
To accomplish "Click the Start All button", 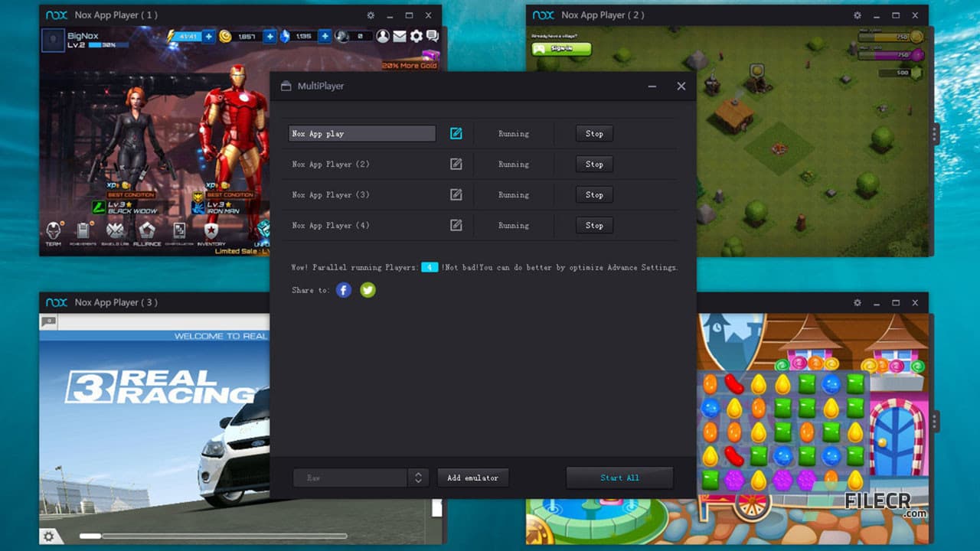I will point(619,477).
